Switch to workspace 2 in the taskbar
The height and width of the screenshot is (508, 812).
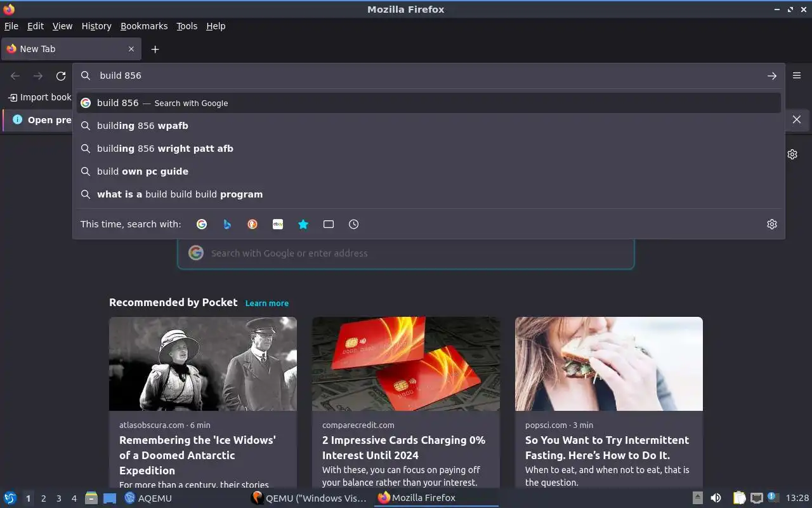[x=43, y=498]
